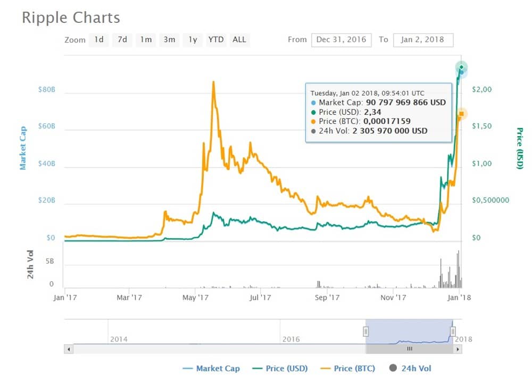Toggle Market Cap series in legend

(x=211, y=368)
